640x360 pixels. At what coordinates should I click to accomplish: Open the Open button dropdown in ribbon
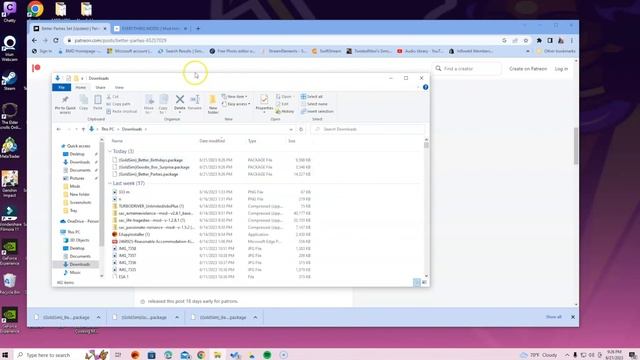coord(284,97)
